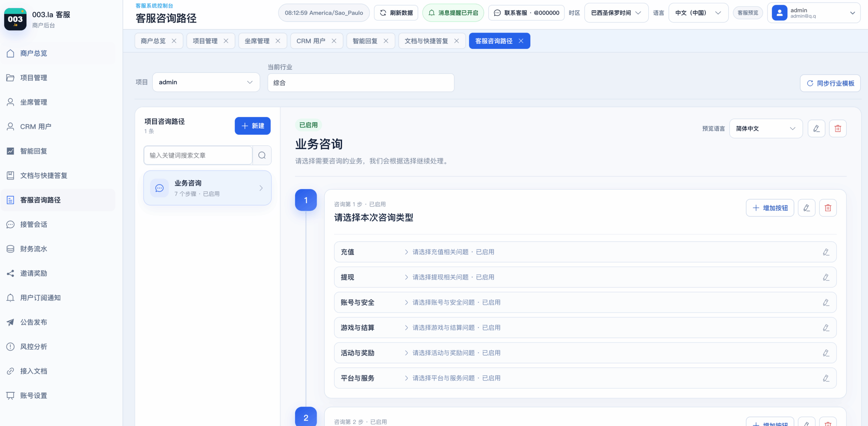Expand the 业务咨询 path list card

click(x=208, y=188)
